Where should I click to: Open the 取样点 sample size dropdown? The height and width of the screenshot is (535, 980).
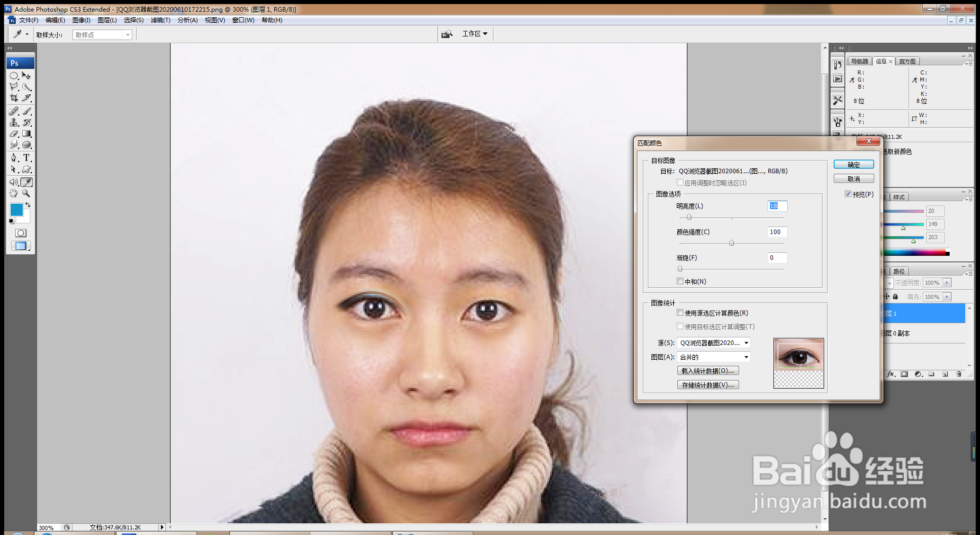102,34
